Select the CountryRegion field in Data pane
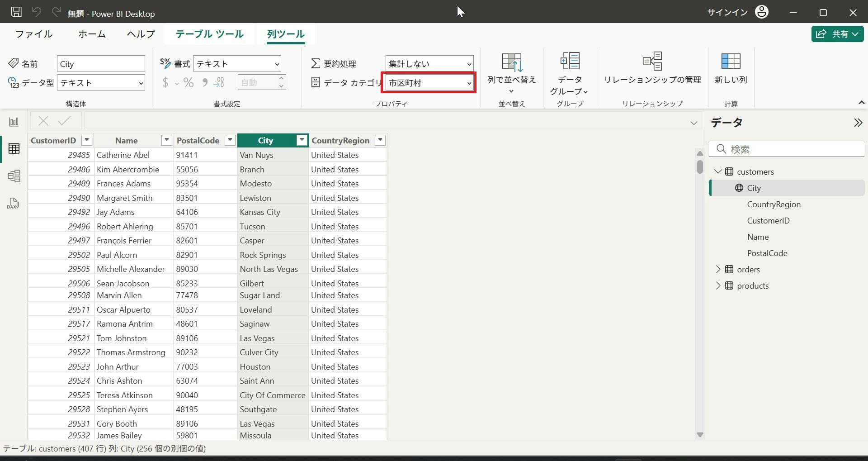The width and height of the screenshot is (868, 461). [774, 204]
